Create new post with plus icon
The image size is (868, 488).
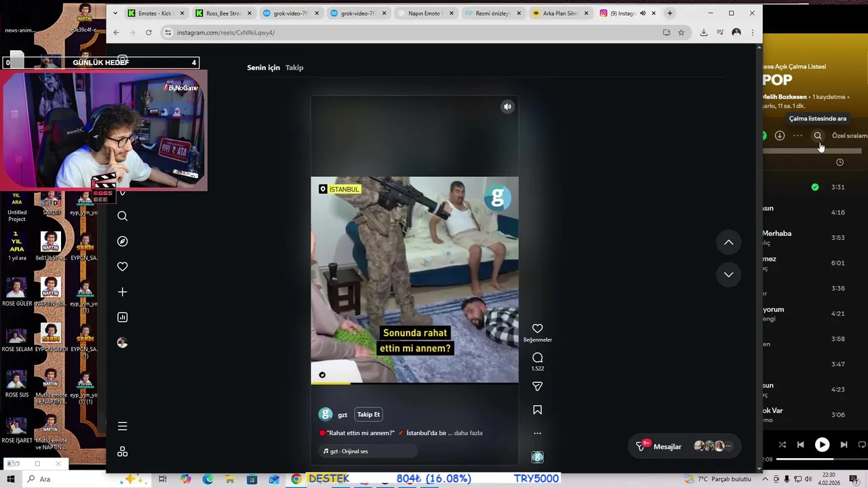[122, 292]
